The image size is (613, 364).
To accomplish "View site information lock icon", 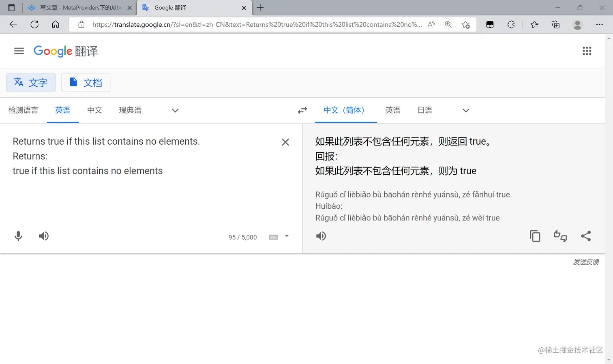I will pos(81,24).
